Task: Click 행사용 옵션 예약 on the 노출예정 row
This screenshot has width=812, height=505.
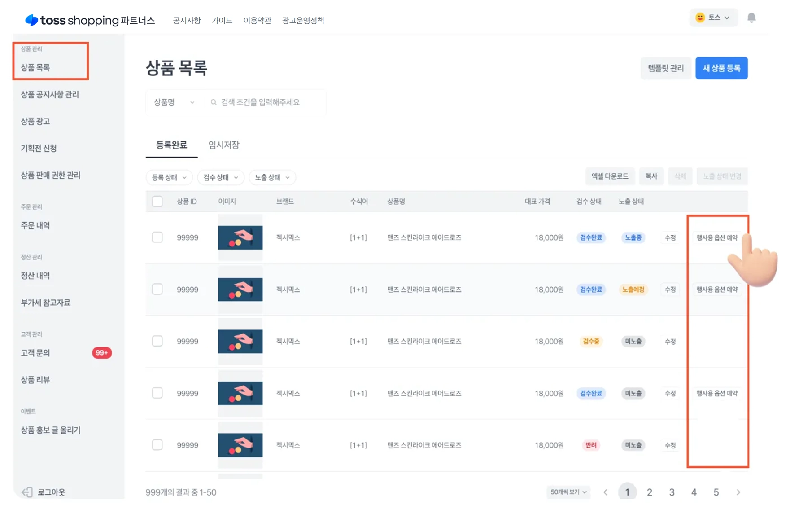Action: [717, 290]
